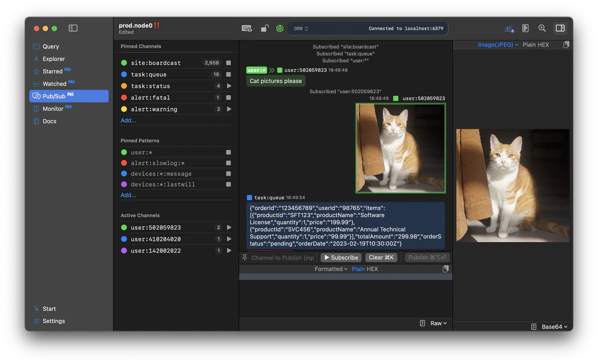
Task: Toggle the right inspector panel layout icon
Action: 560,28
